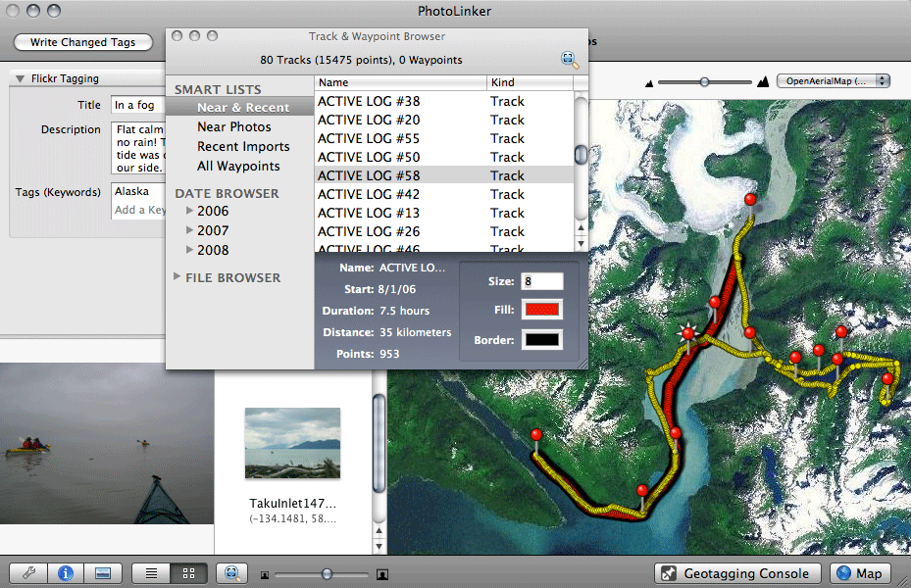Click the track search magnifier icon in browser
This screenshot has width=911, height=588.
[569, 60]
